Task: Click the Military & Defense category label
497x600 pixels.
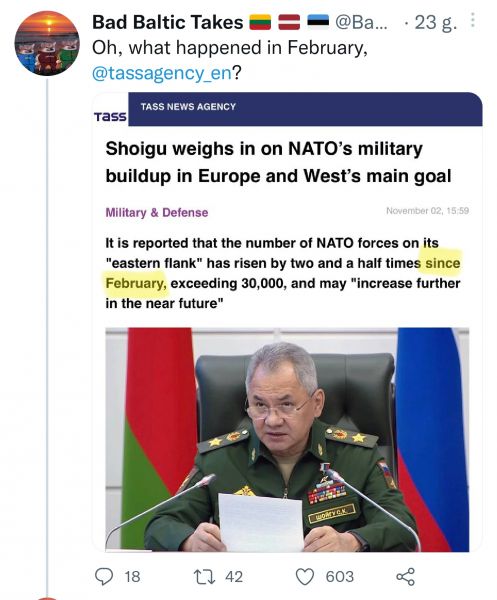Action: [x=157, y=212]
